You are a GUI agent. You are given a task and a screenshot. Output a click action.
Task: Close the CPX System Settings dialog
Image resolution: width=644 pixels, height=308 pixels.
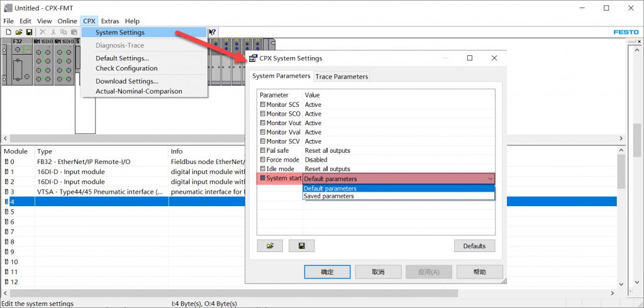point(494,58)
